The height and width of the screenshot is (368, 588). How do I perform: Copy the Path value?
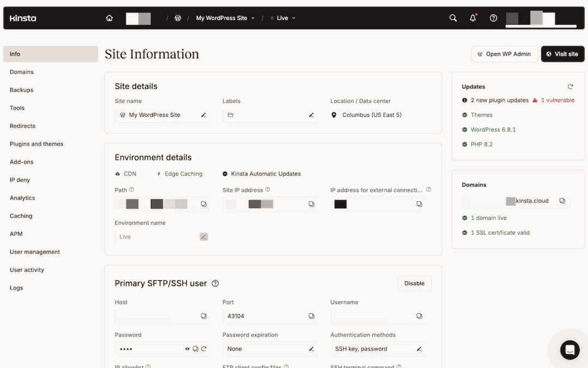(x=204, y=204)
